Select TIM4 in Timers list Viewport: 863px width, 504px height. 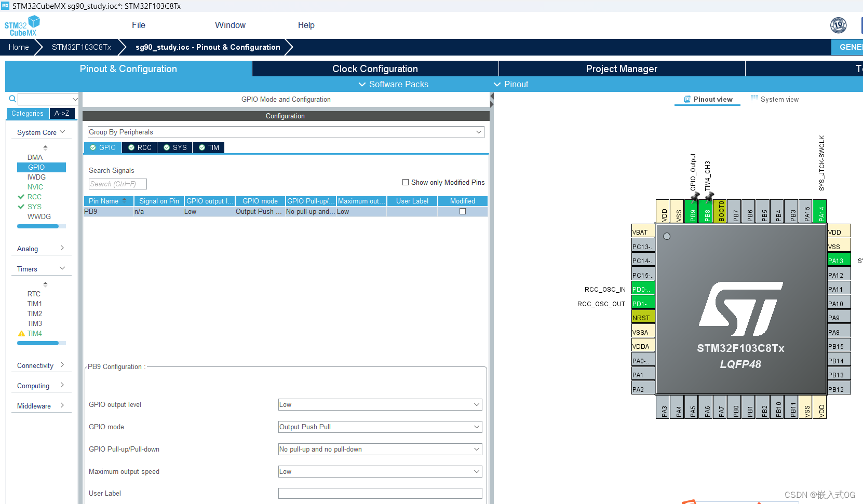[34, 333]
